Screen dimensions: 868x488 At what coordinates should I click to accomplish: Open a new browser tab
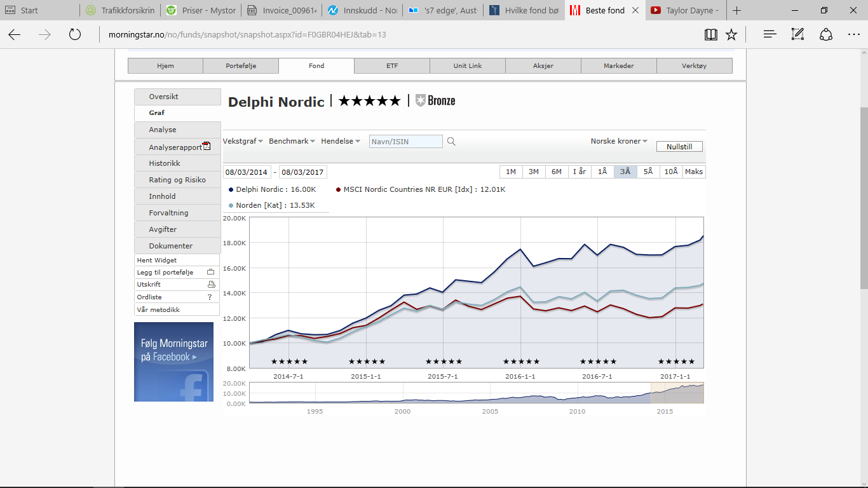(736, 10)
